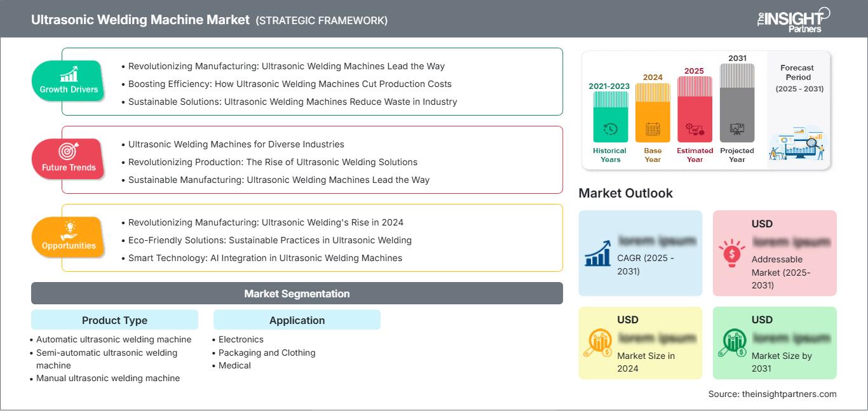The height and width of the screenshot is (411, 868).
Task: Click 'Boosting Efficiency' growth driver bullet
Action: [290, 84]
